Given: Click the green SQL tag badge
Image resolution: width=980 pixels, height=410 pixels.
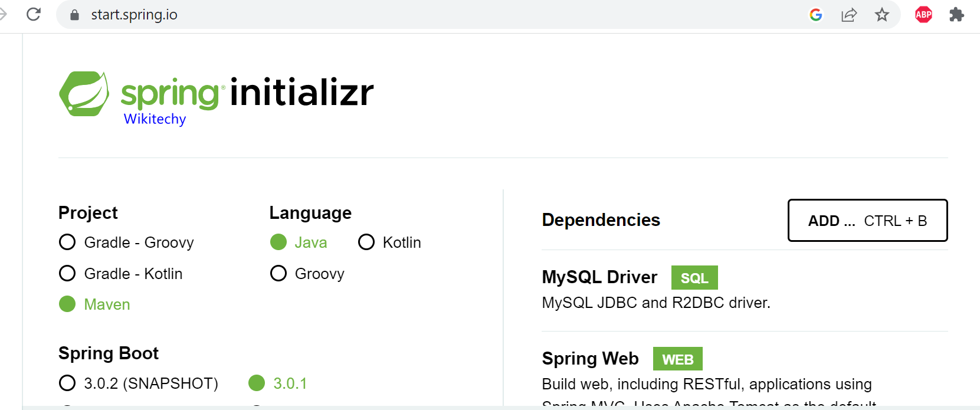Looking at the screenshot, I should [694, 278].
